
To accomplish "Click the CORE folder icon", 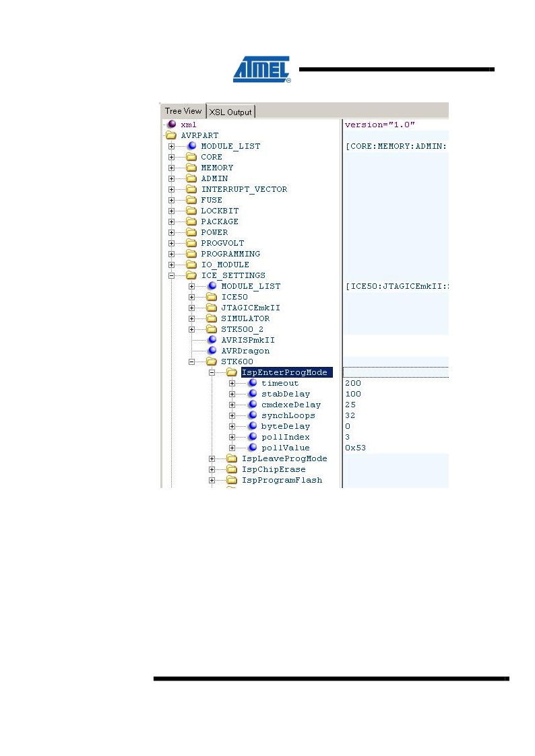I will tap(191, 157).
